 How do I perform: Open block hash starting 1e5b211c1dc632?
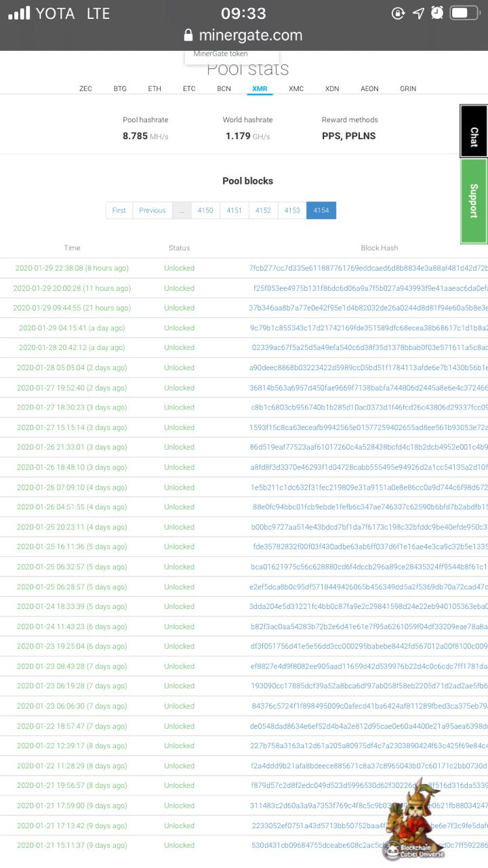tap(369, 488)
